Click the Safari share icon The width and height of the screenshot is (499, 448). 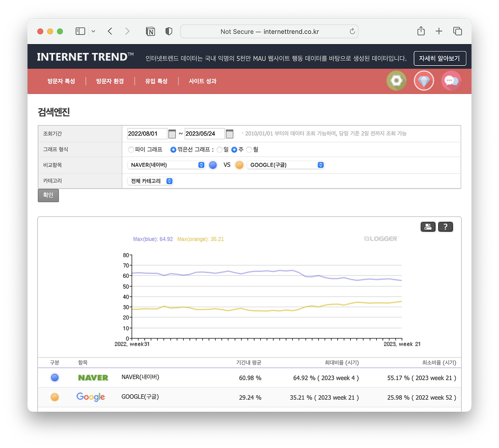pyautogui.click(x=421, y=31)
